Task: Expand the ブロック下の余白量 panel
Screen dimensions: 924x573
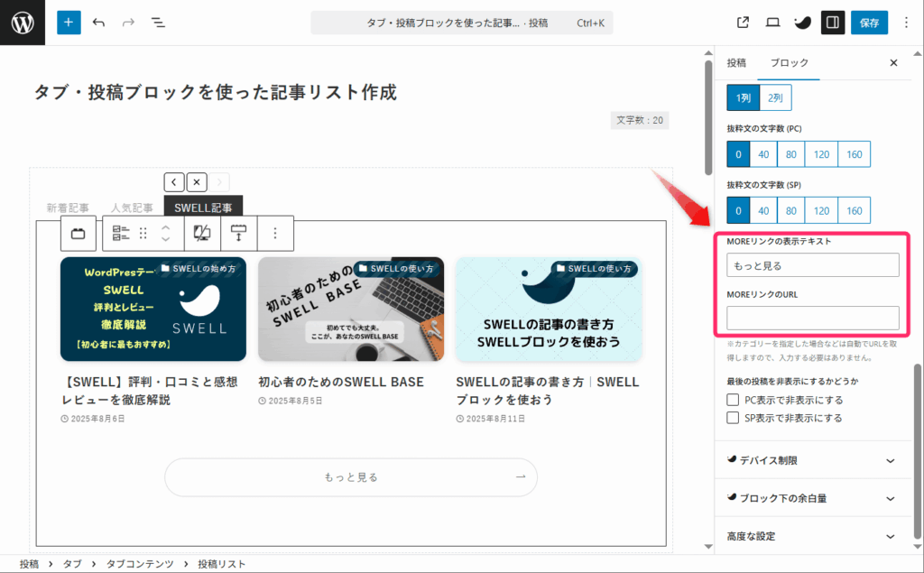Action: [x=813, y=498]
